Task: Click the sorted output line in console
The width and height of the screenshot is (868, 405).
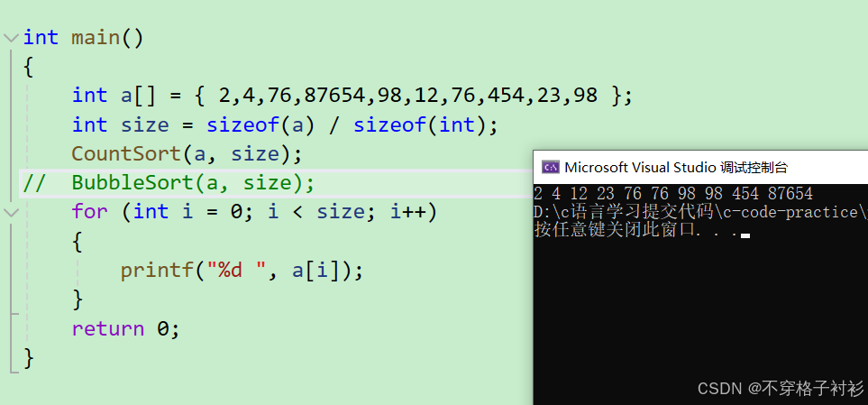Action: pos(673,193)
